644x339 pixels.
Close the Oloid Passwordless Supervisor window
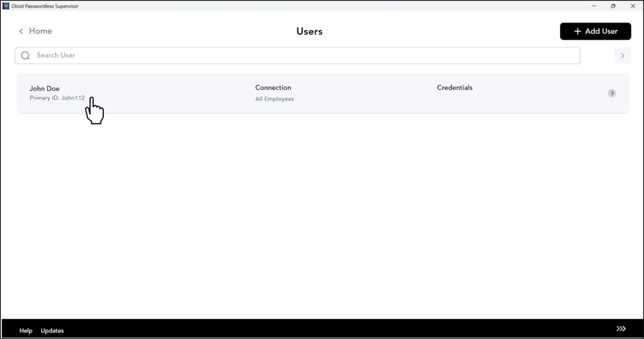(x=633, y=6)
